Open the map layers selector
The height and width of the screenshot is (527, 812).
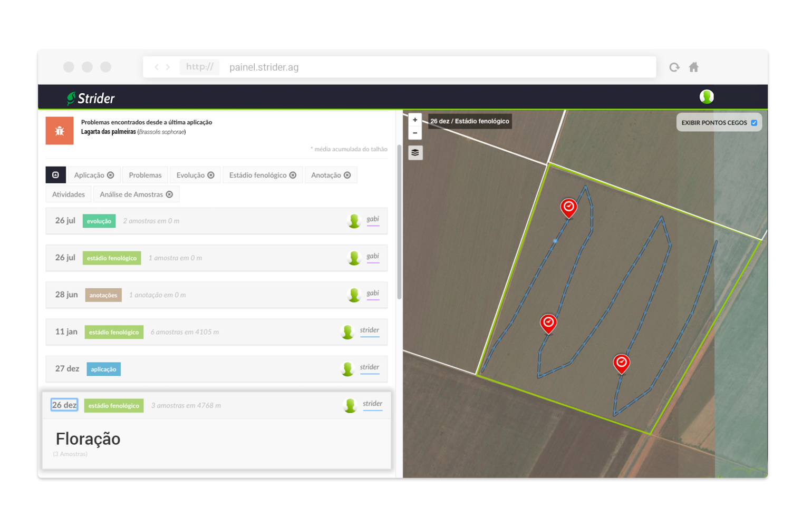415,153
